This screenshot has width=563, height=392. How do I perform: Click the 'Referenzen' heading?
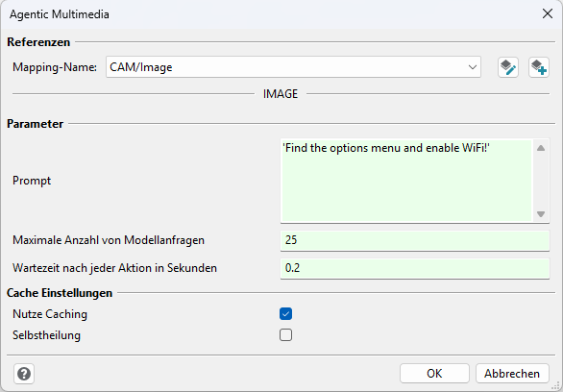pyautogui.click(x=38, y=42)
